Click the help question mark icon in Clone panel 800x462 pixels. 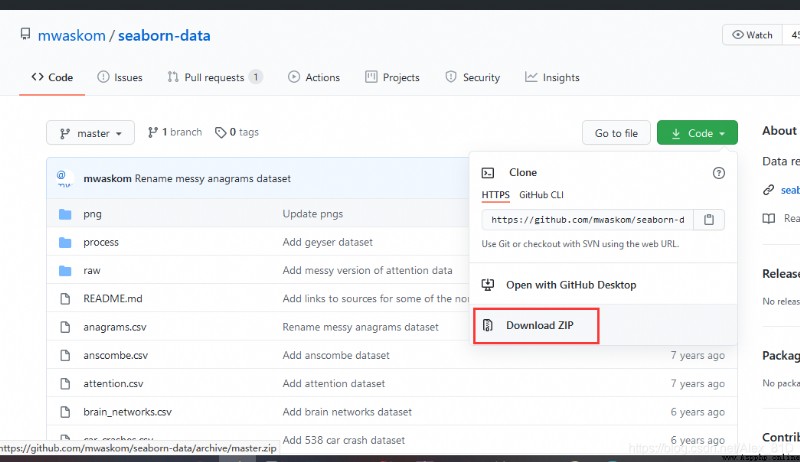[718, 173]
